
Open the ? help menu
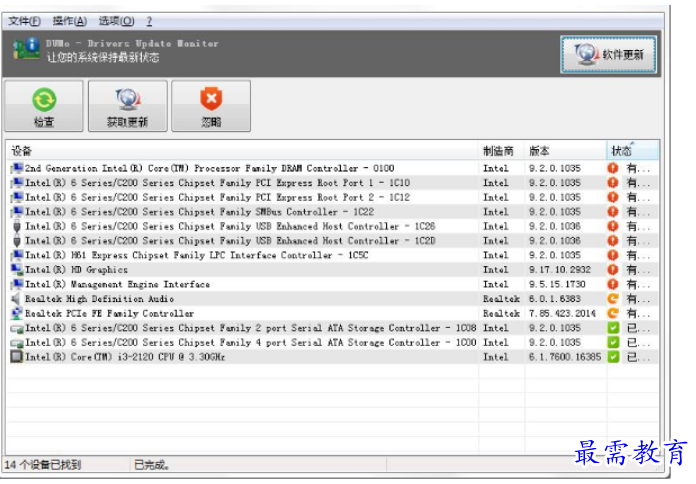point(149,21)
